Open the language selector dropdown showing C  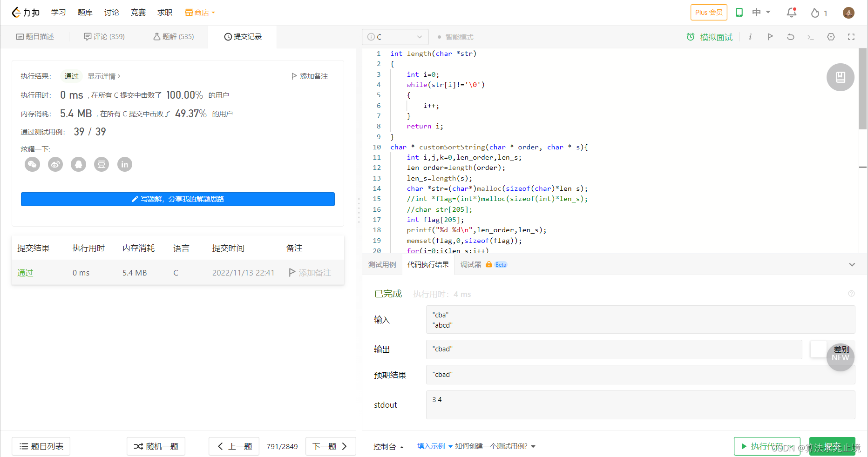pos(395,37)
